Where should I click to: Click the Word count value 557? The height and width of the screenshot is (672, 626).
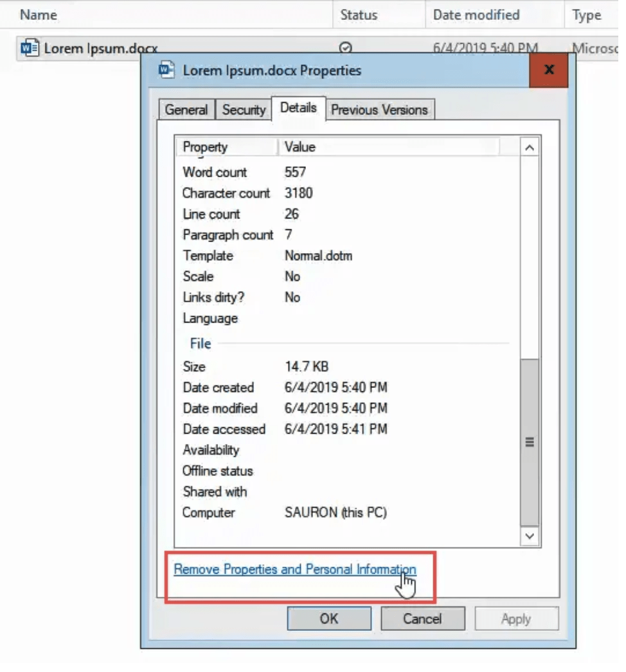point(295,172)
